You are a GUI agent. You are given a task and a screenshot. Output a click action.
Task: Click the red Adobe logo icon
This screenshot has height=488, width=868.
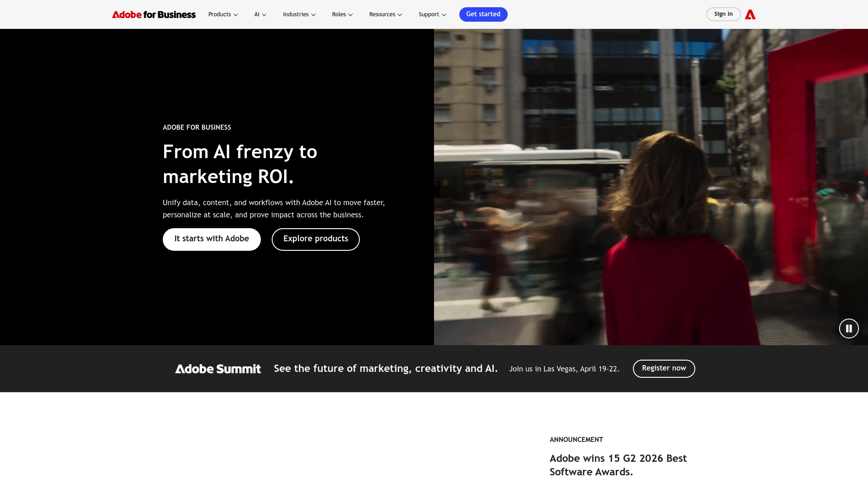[x=750, y=14]
